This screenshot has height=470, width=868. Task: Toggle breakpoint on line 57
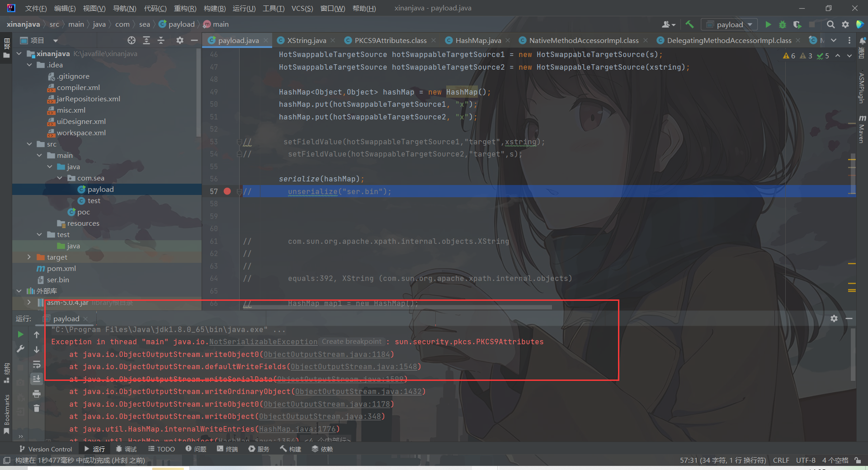227,191
